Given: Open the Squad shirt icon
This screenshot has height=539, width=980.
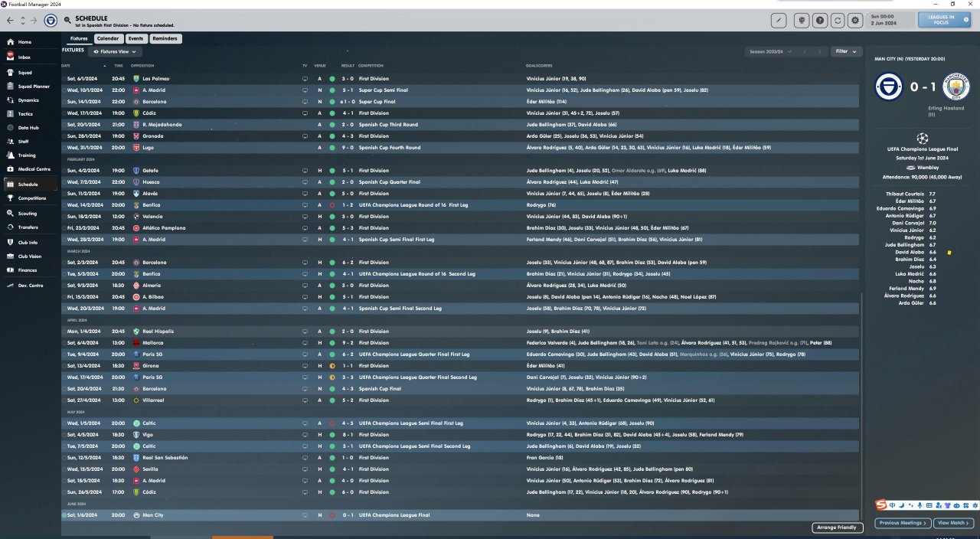Looking at the screenshot, I should click(x=10, y=72).
